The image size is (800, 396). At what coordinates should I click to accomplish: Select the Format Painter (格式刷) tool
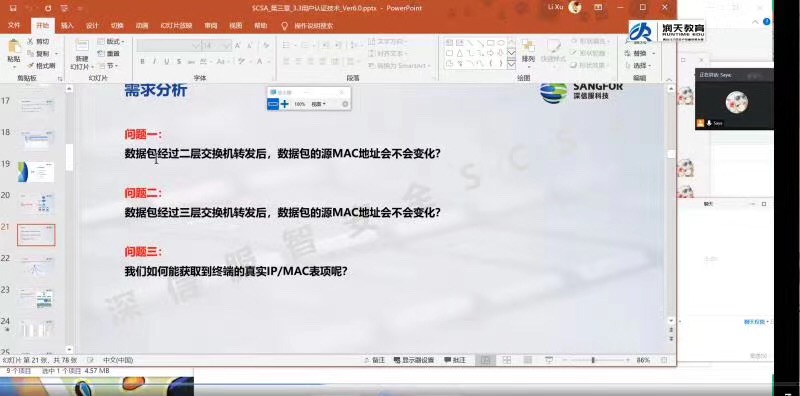point(41,66)
